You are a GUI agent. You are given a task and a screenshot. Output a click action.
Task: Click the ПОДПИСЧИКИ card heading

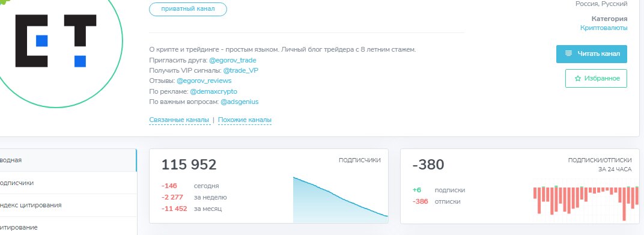(360, 160)
